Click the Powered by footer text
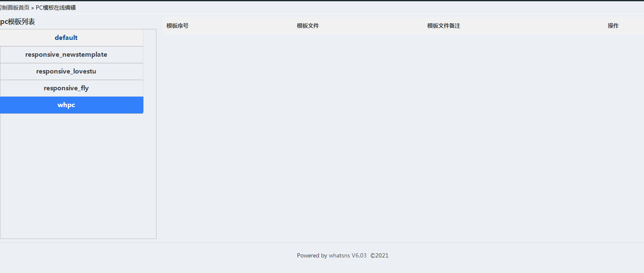 [x=312, y=255]
